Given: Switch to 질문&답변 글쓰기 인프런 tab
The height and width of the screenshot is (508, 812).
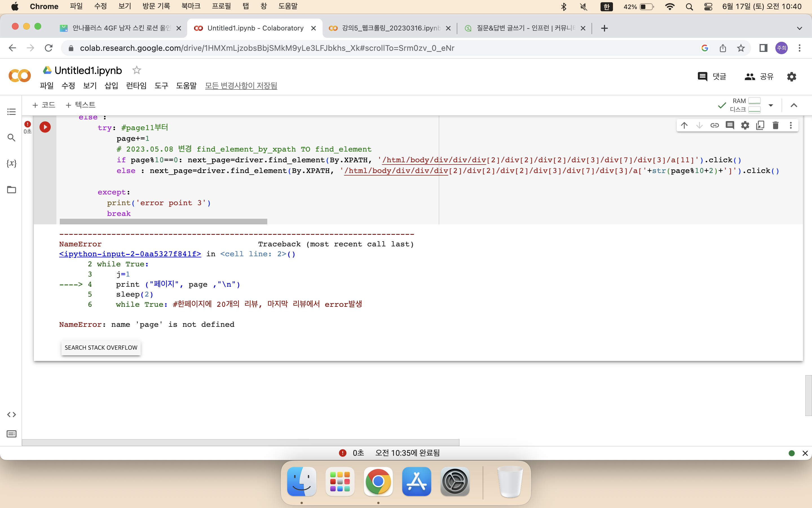Looking at the screenshot, I should [x=524, y=28].
